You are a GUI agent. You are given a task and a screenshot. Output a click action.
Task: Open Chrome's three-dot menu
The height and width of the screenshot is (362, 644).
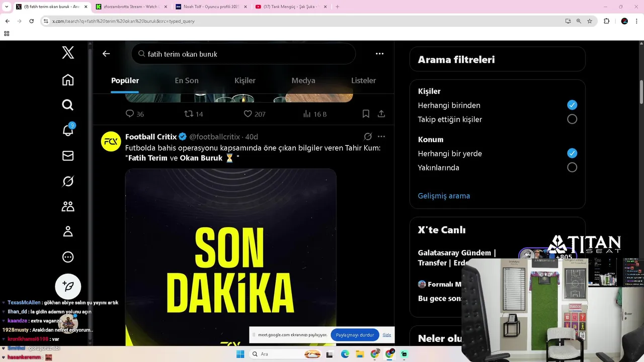tap(636, 21)
